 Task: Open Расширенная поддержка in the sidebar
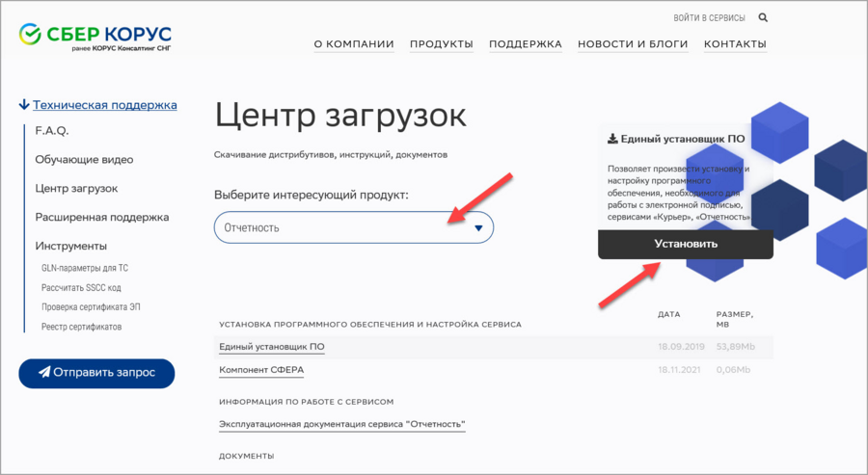coord(102,218)
